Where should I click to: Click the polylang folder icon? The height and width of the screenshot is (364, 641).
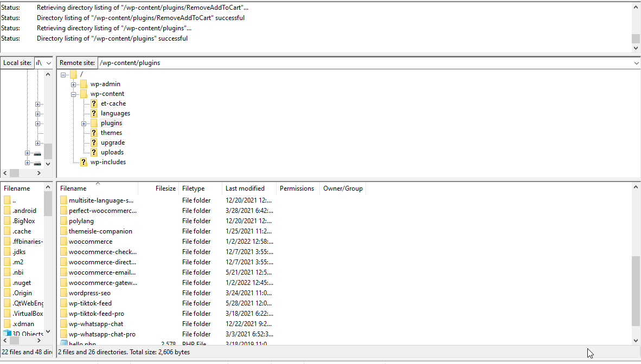63,221
